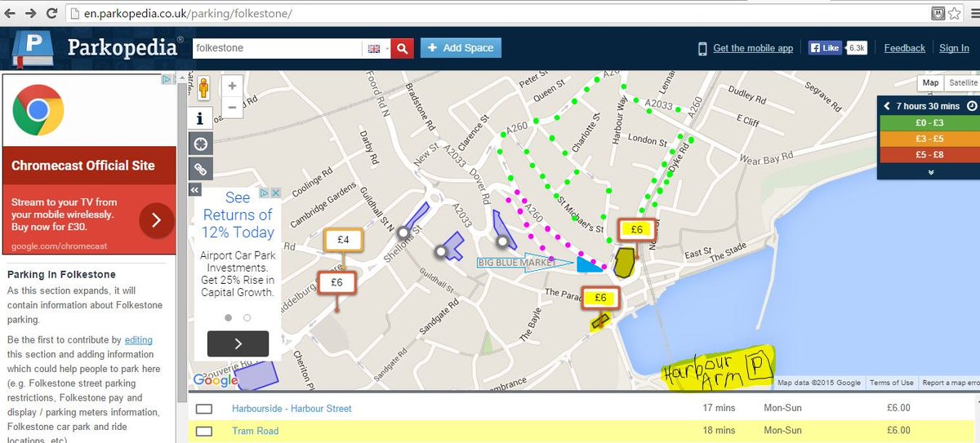Open Street View pegman on the map
This screenshot has height=443, width=980.
[x=203, y=88]
